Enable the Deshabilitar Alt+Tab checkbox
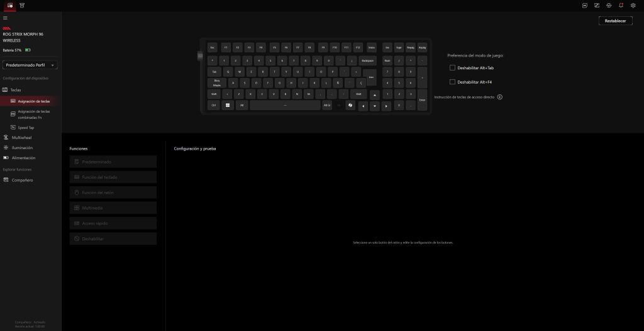Screen dimensions: 644x331 [x=452, y=67]
